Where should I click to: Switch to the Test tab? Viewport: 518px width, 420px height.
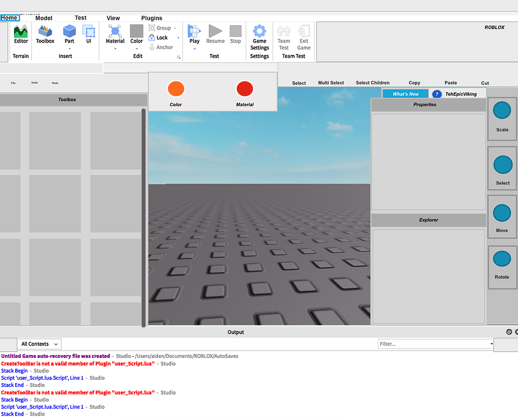pos(80,18)
